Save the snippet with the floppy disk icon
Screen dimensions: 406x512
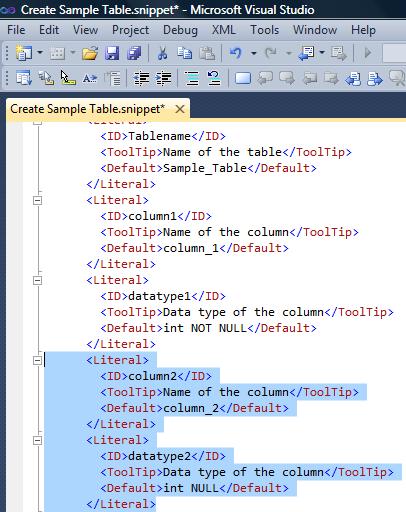coord(112,53)
